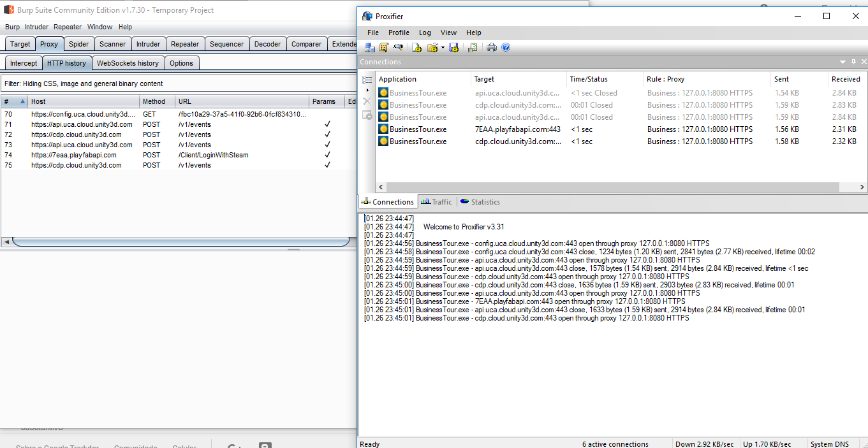Open the Intercept sub-tab
Image resolution: width=868 pixels, height=448 pixels.
click(24, 63)
